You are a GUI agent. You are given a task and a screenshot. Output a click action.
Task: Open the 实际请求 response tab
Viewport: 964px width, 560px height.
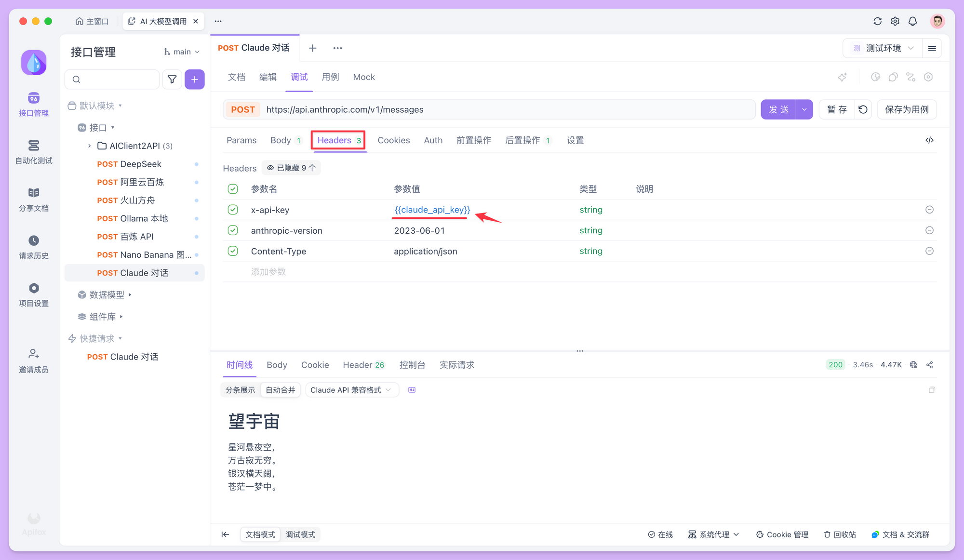coord(456,365)
